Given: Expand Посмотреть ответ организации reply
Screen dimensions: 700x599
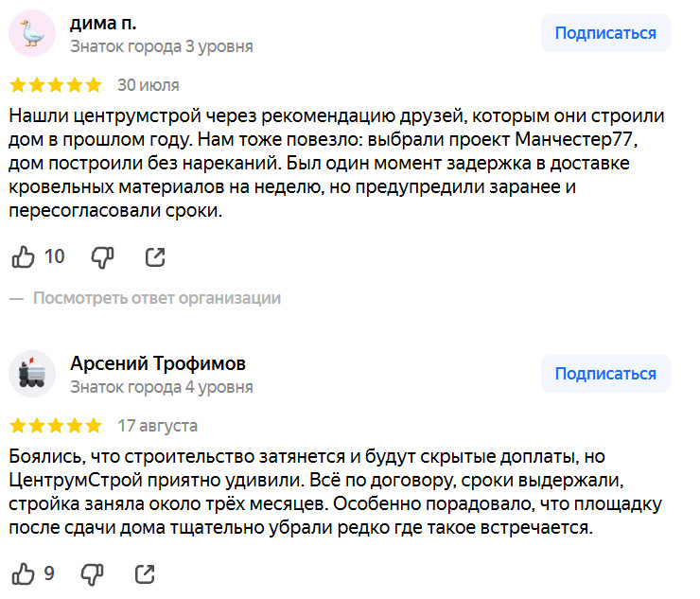Looking at the screenshot, I should pyautogui.click(x=157, y=298).
